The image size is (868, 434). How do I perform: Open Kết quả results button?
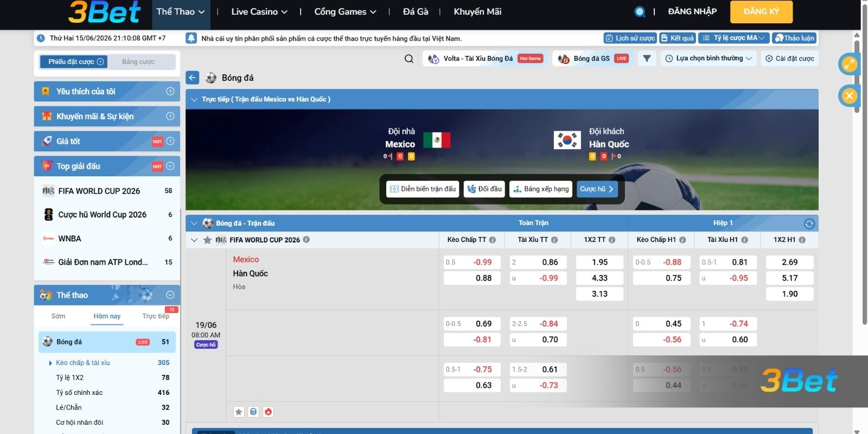pyautogui.click(x=678, y=38)
